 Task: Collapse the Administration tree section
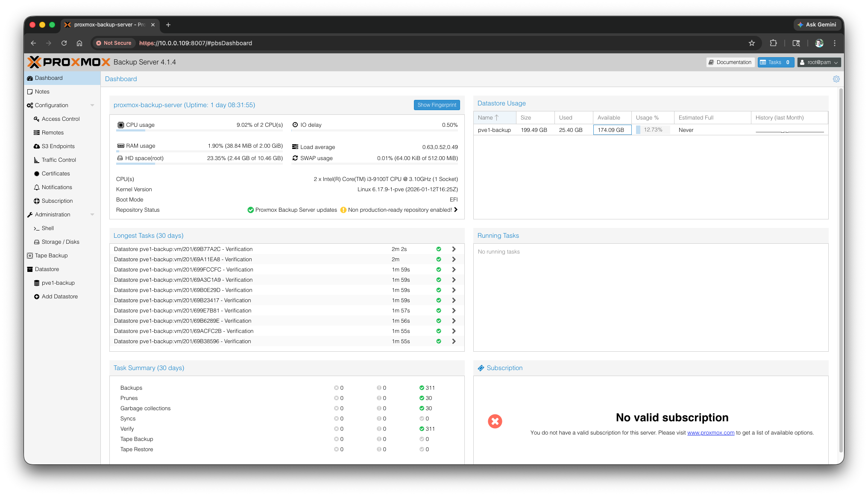(92, 215)
